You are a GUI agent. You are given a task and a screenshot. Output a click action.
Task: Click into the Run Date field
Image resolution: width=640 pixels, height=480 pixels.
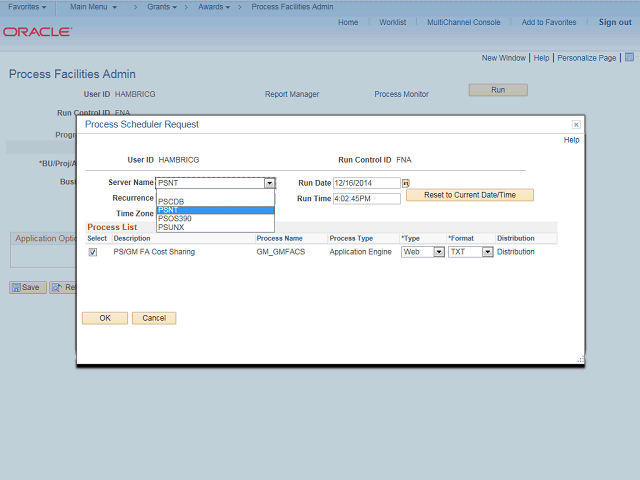(x=367, y=183)
